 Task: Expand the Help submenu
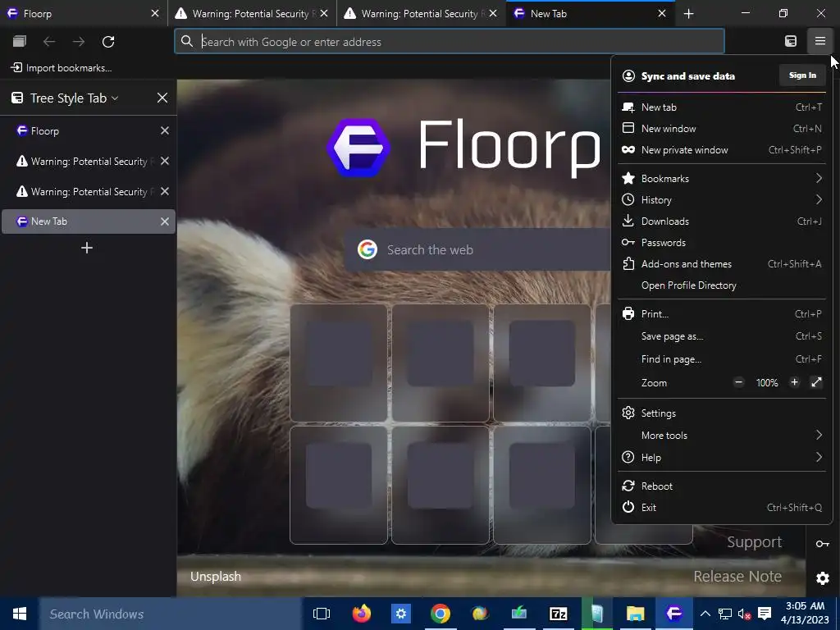(722, 458)
